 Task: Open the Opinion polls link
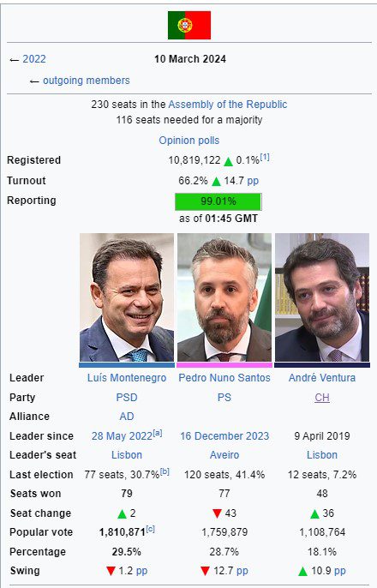click(188, 141)
